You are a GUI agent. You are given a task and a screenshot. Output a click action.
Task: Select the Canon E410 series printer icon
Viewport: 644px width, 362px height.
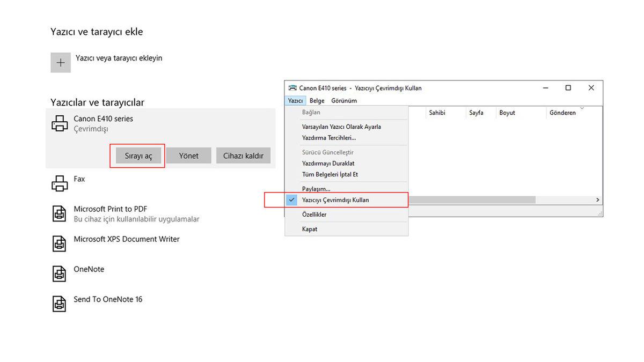coord(60,124)
